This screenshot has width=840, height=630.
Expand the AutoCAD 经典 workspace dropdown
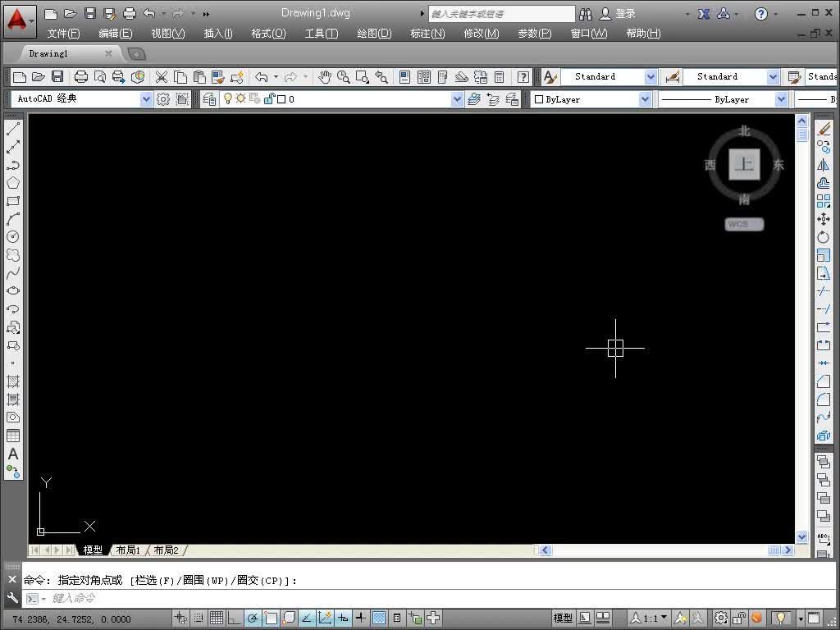[x=146, y=99]
